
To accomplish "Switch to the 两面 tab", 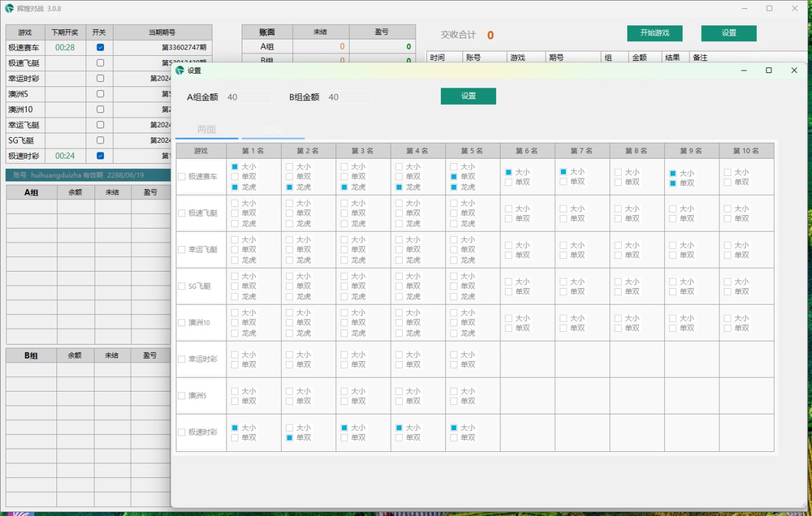I will (x=207, y=129).
